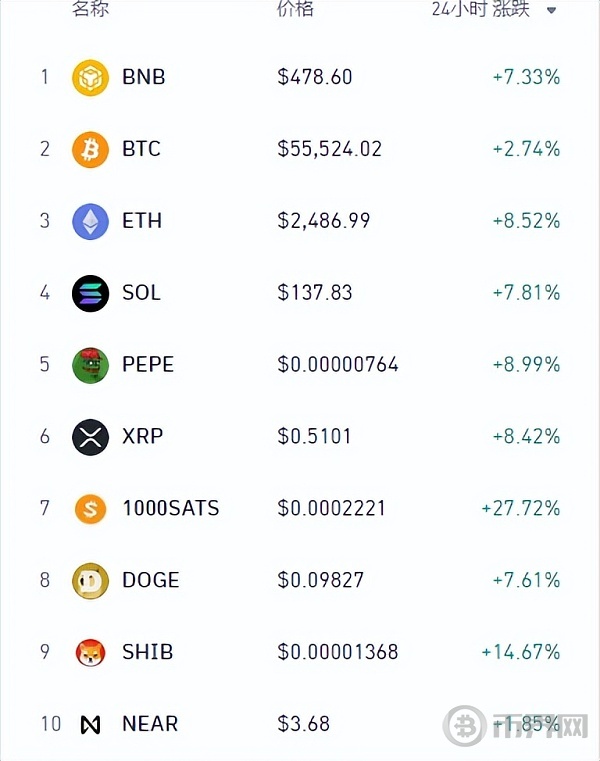Select the DOGE row name
Screen dimensions: 600x761
(151, 580)
